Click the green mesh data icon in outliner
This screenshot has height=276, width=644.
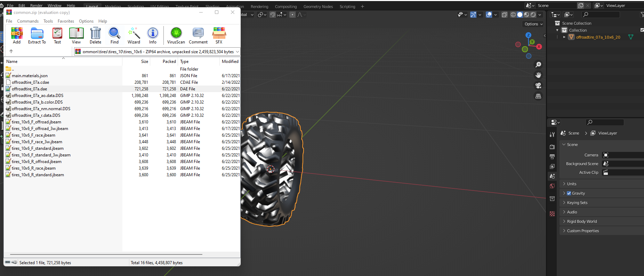click(x=631, y=37)
